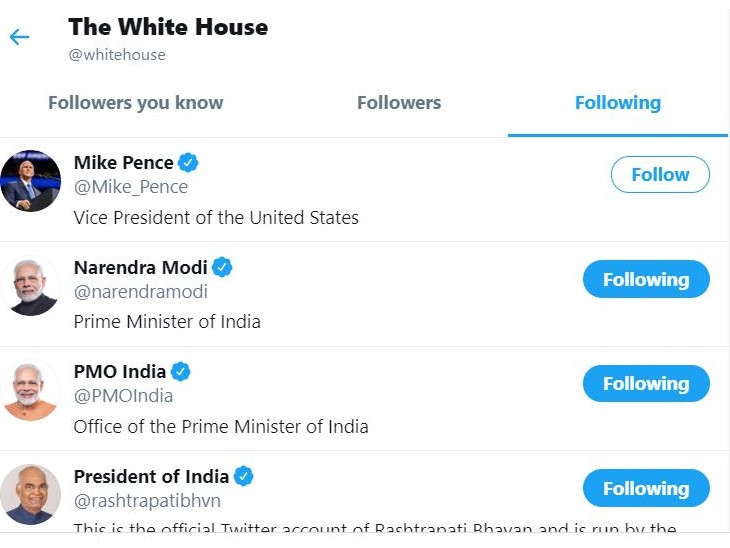This screenshot has width=730, height=548.
Task: Click the @PMOIndia handle
Action: [x=123, y=396]
